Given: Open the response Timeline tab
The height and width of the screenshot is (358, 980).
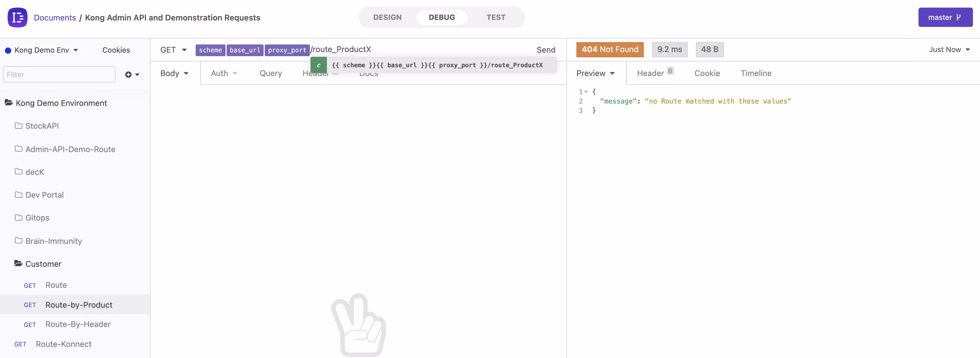Looking at the screenshot, I should point(756,73).
